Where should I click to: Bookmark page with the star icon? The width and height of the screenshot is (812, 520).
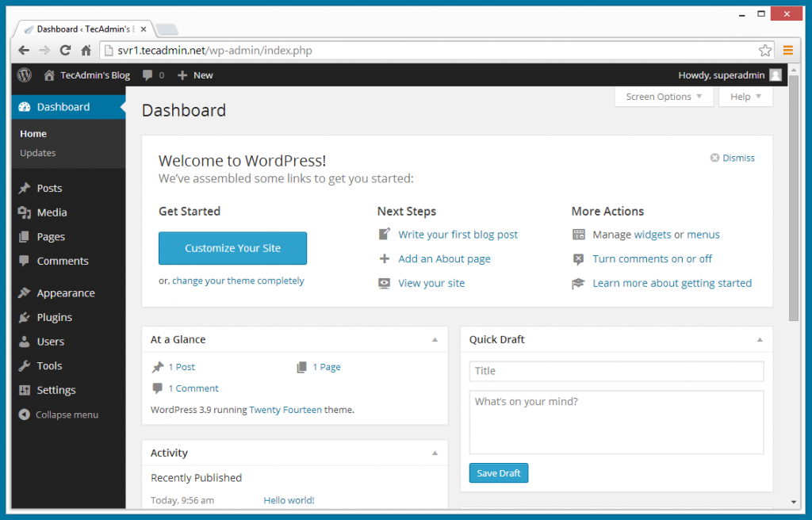[x=765, y=50]
